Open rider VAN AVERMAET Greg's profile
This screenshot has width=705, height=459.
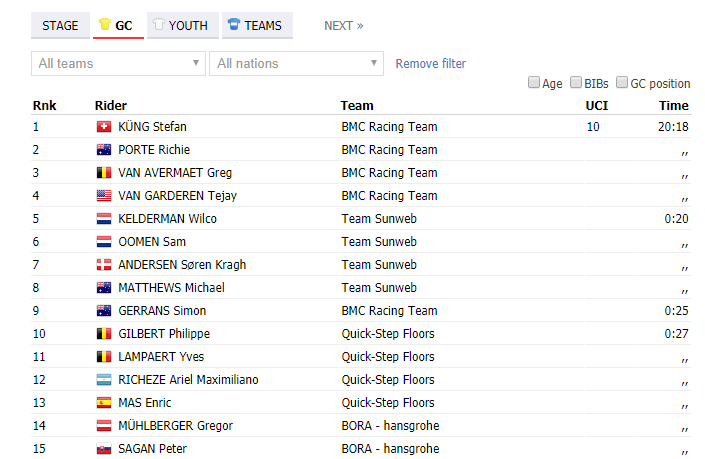click(175, 173)
